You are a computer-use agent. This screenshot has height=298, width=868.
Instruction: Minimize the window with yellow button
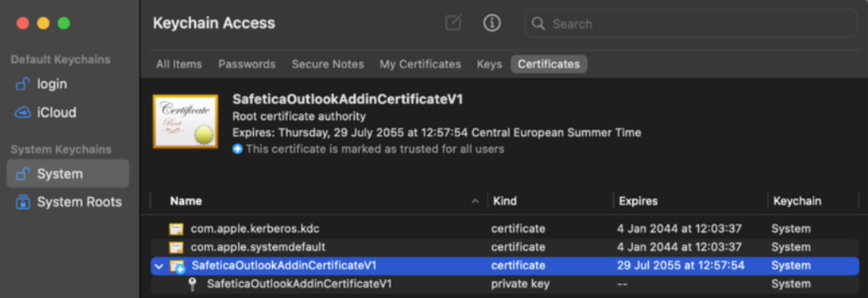[x=43, y=24]
